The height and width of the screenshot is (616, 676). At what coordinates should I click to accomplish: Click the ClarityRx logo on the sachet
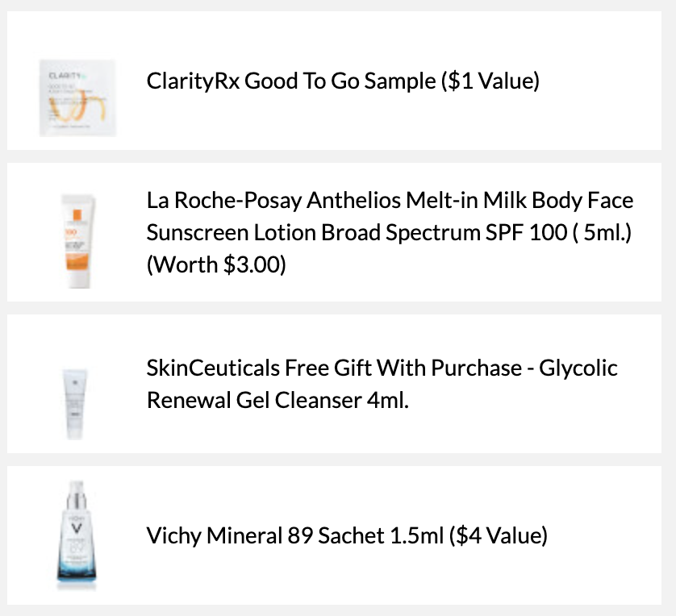(66, 76)
